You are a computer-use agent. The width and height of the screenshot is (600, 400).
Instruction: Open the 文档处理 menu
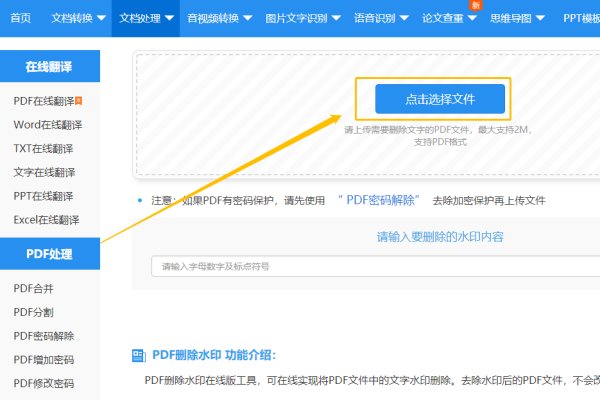coord(140,18)
